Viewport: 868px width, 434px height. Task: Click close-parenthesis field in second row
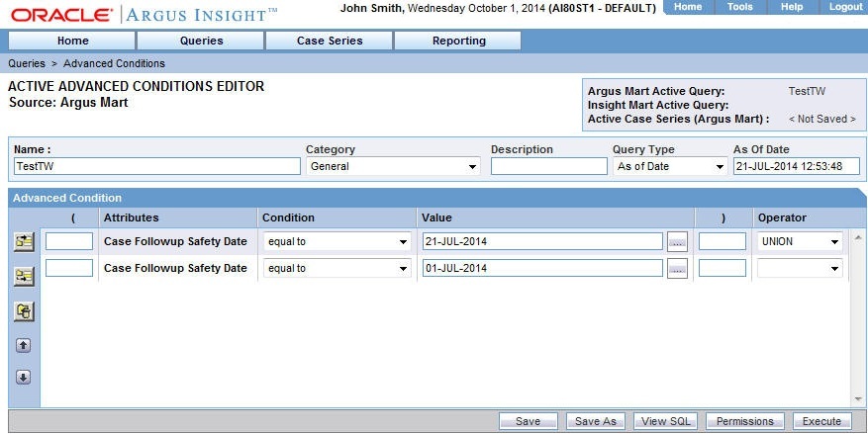[723, 268]
